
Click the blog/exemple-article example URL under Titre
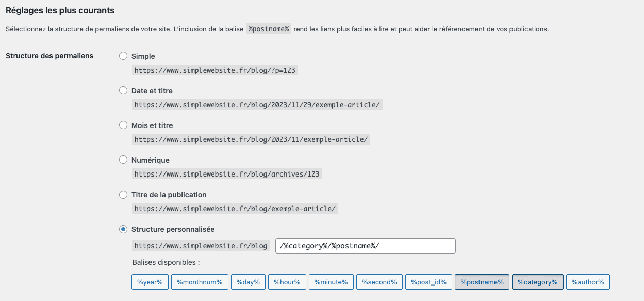[235, 209]
